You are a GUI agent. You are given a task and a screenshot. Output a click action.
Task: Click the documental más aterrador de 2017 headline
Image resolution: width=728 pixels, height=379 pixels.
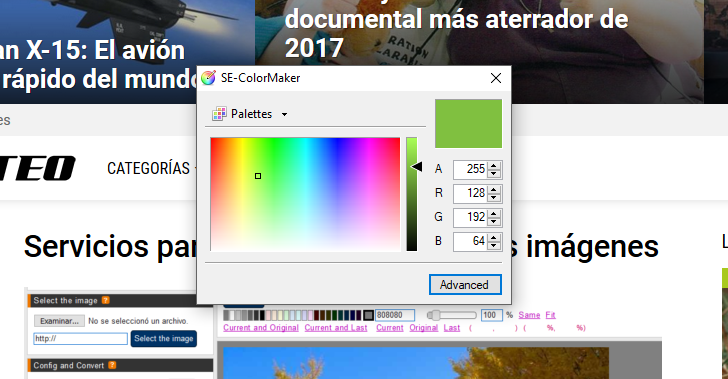[456, 34]
